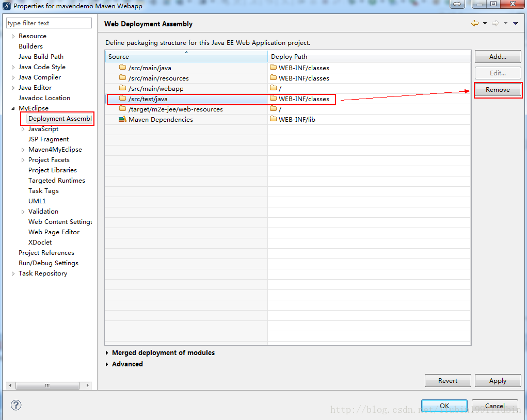Select Java Build Path in the tree
527x420 pixels.
click(41, 56)
